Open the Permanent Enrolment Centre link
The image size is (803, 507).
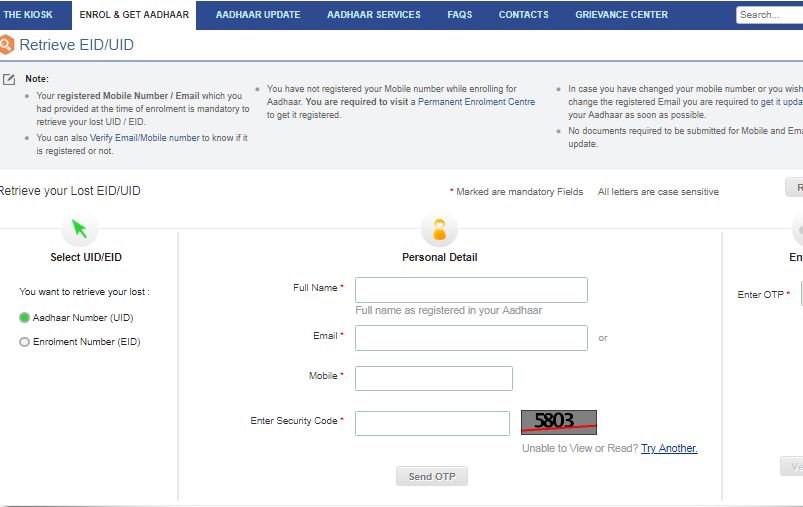476,102
